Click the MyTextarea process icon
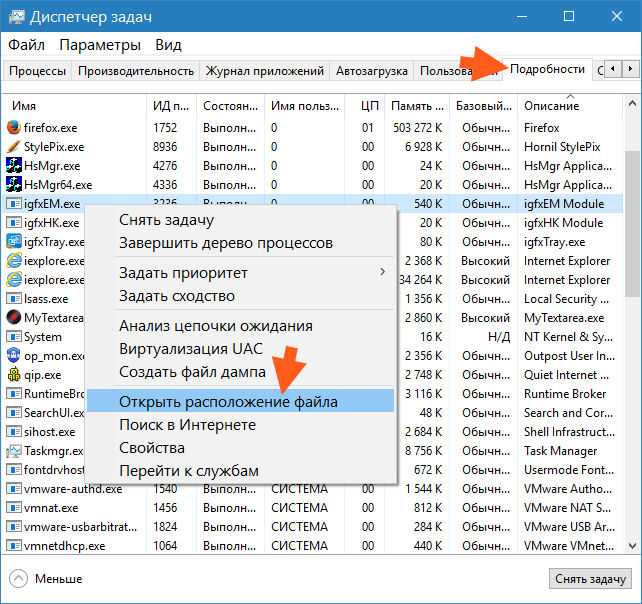Image resolution: width=642 pixels, height=604 pixels. pyautogui.click(x=14, y=317)
